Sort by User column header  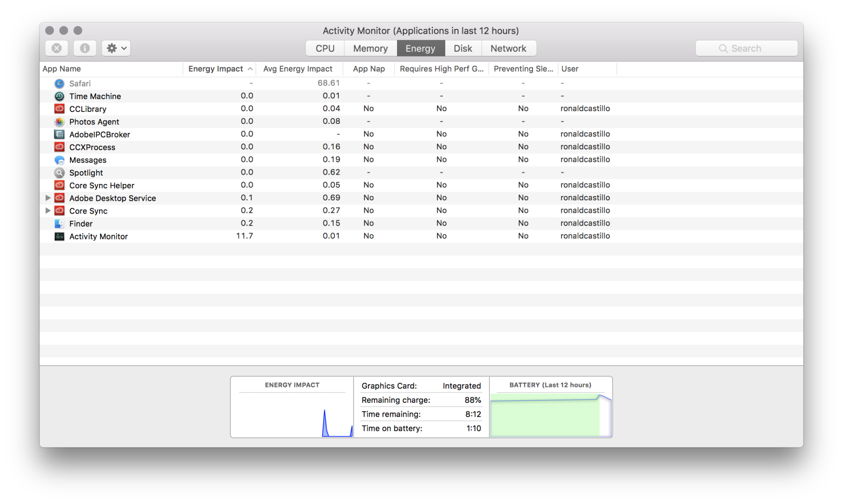click(587, 69)
